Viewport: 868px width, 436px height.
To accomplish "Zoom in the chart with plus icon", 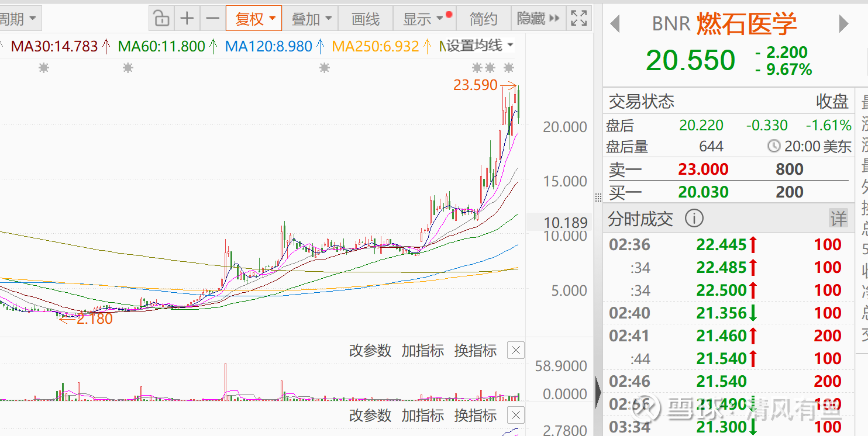I will coord(187,19).
